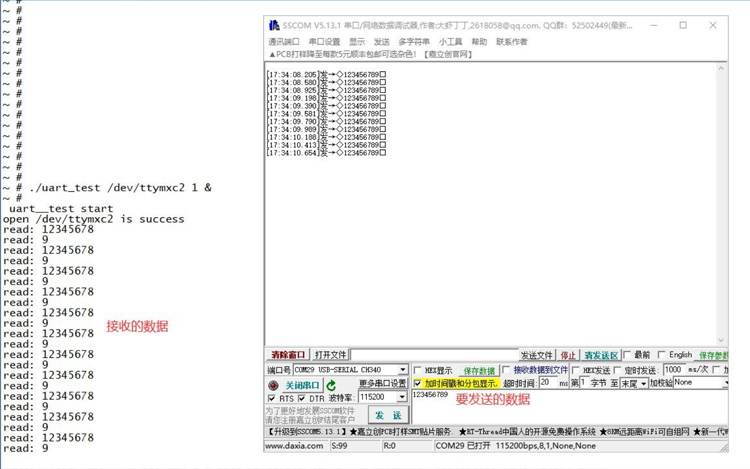Open the 小工具 menu
The height and width of the screenshot is (469, 750).
point(450,42)
